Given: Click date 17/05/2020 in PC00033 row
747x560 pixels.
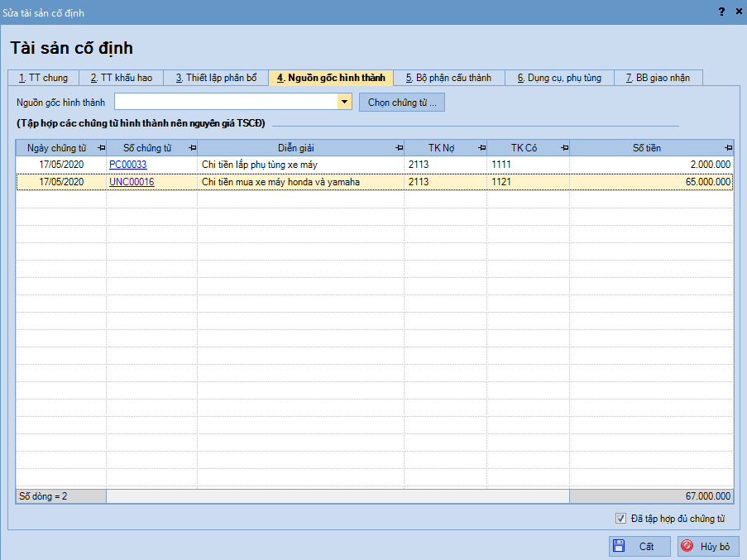Looking at the screenshot, I should click(x=61, y=165).
